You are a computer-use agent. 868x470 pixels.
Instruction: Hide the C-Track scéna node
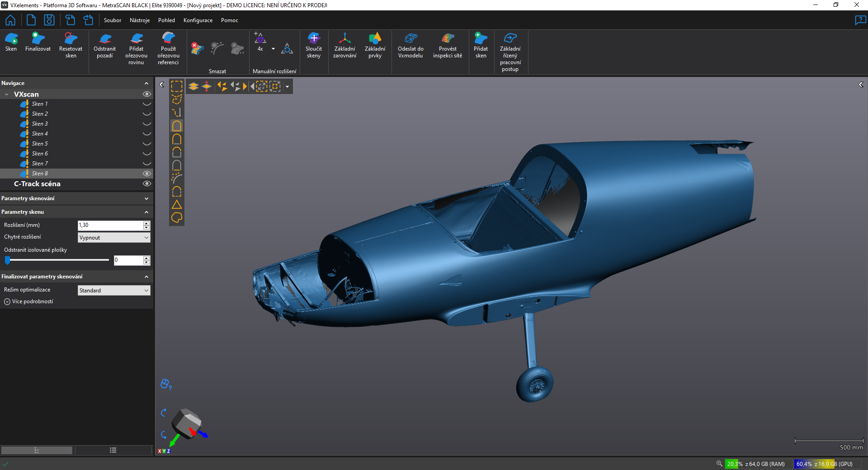coord(146,184)
